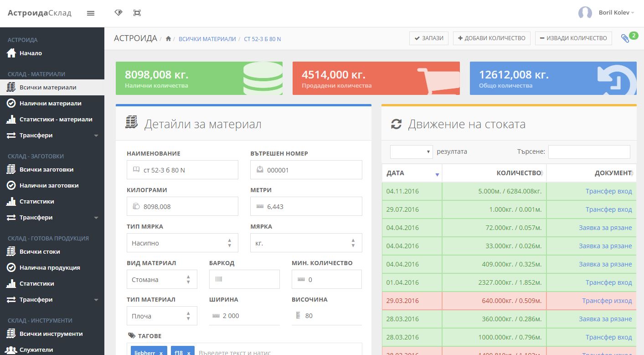This screenshot has width=644, height=355.
Task: Sort table by КОЛИЧЕСТВО column
Action: (x=494, y=173)
